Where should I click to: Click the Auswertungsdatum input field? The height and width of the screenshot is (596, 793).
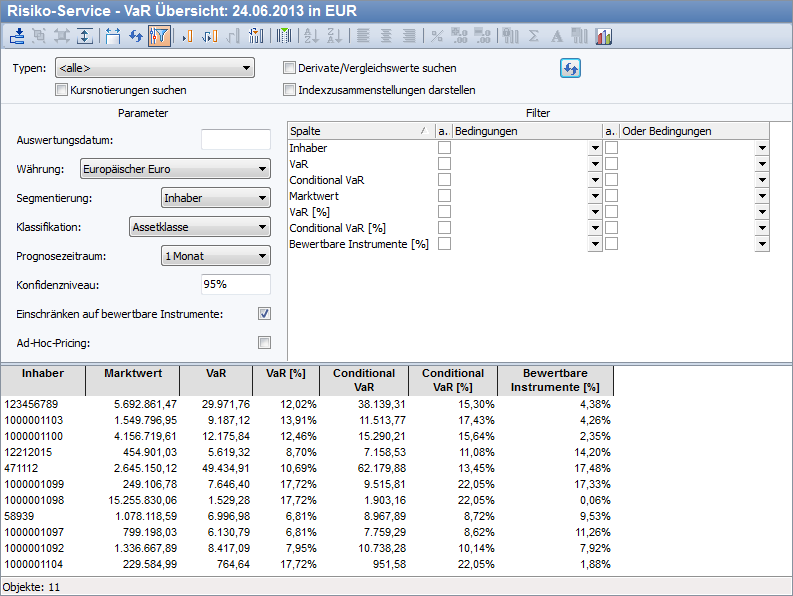click(x=235, y=140)
